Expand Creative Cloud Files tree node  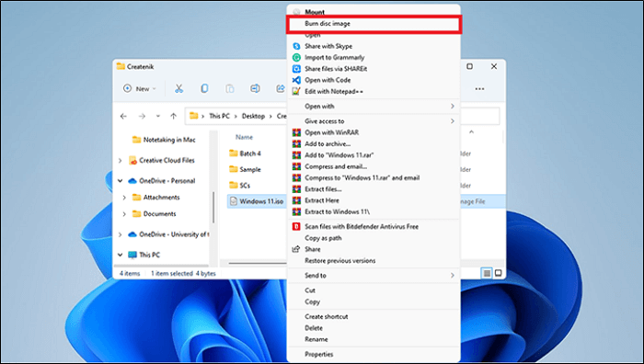[x=120, y=161]
